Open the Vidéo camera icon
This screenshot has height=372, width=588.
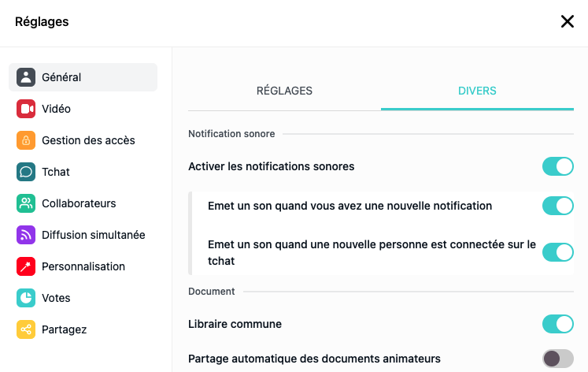click(26, 109)
